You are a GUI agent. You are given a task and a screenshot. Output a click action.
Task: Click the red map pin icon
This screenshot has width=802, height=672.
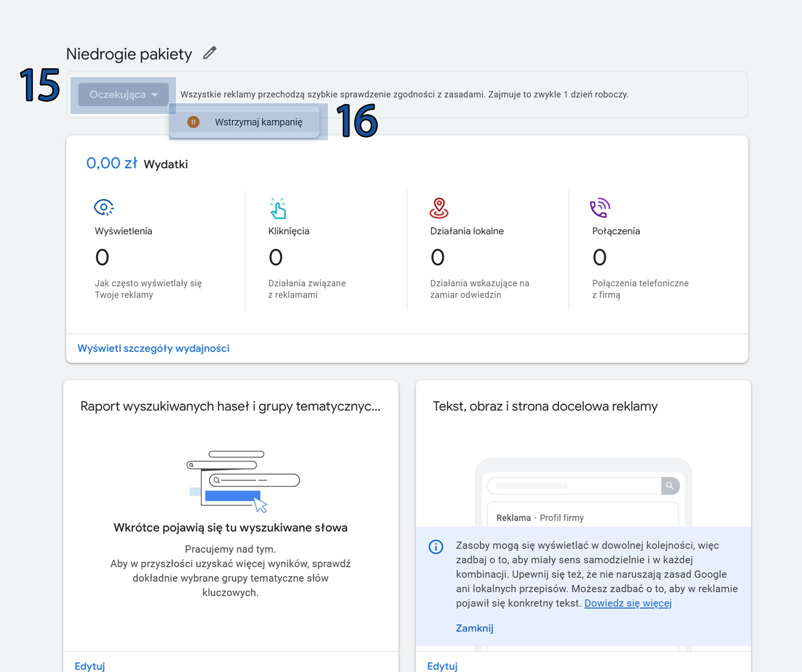[439, 208]
